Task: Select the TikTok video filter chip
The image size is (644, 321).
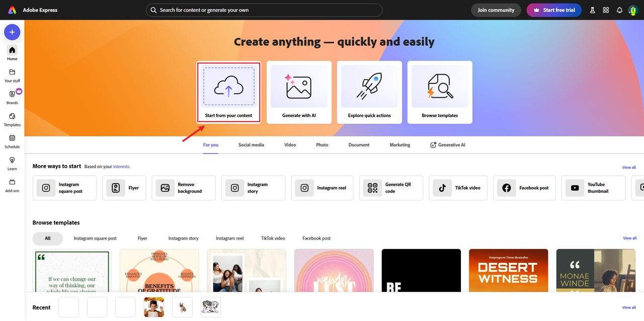Action: (x=273, y=238)
